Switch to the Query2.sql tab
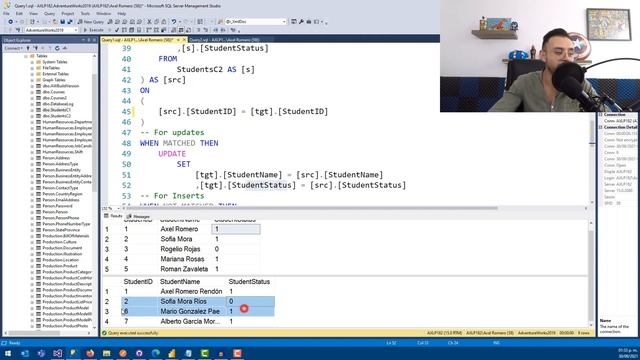This screenshot has width=640, height=360. [x=224, y=40]
